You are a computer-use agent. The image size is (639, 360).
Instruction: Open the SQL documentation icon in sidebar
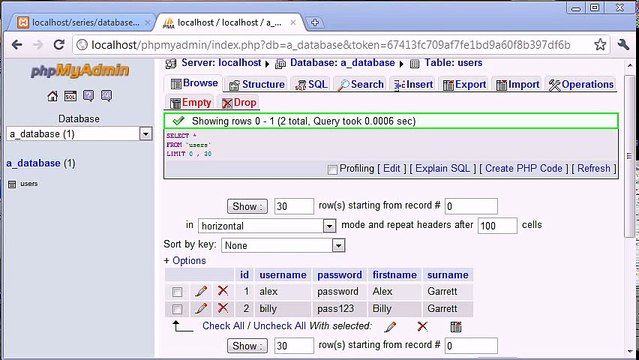point(106,96)
